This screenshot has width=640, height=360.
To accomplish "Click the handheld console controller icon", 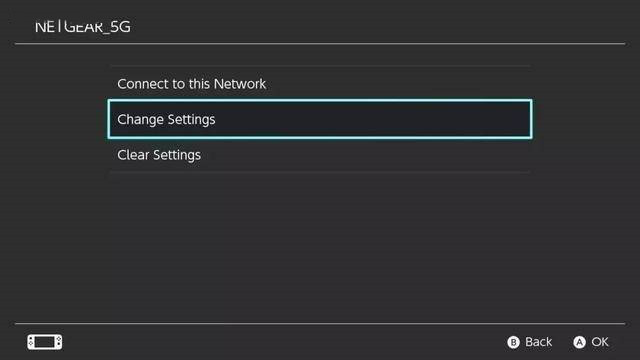I will pos(44,342).
